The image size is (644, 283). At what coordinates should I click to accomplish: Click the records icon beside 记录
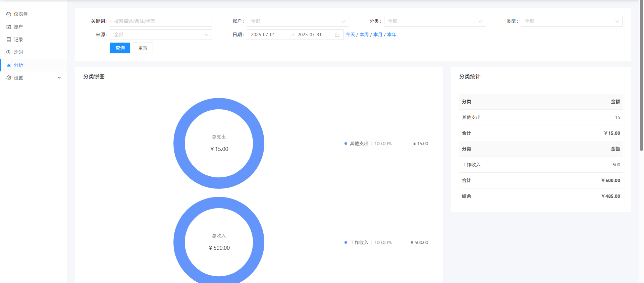(x=9, y=40)
